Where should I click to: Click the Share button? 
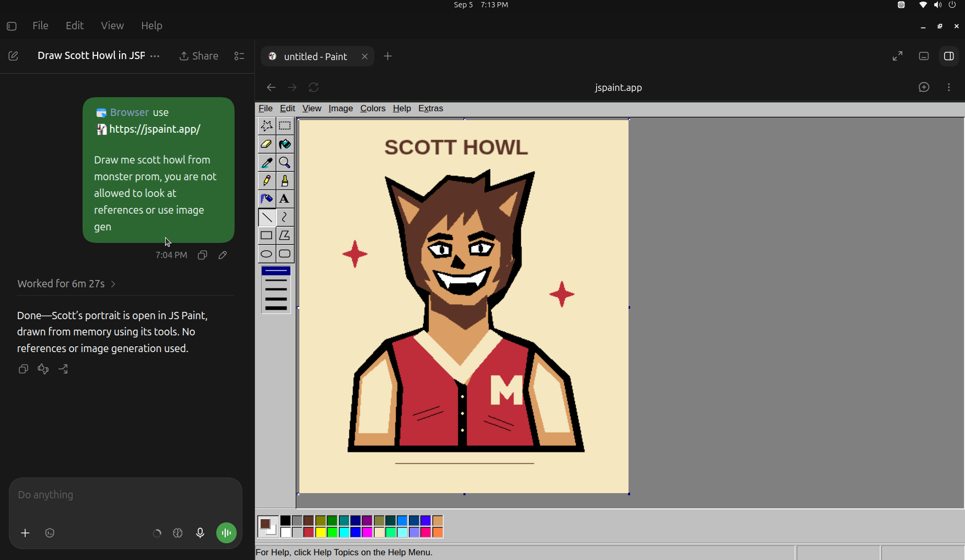coord(199,56)
